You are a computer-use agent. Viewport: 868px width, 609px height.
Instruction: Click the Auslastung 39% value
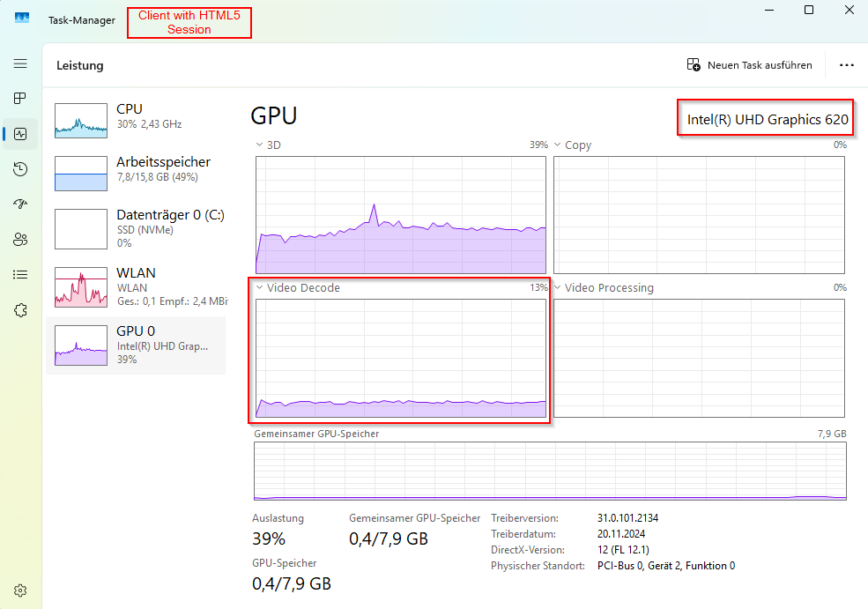269,538
